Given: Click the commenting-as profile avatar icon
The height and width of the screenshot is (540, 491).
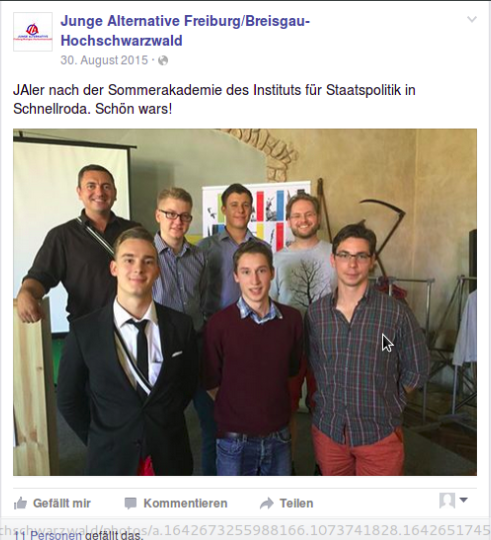Looking at the screenshot, I should (x=447, y=500).
